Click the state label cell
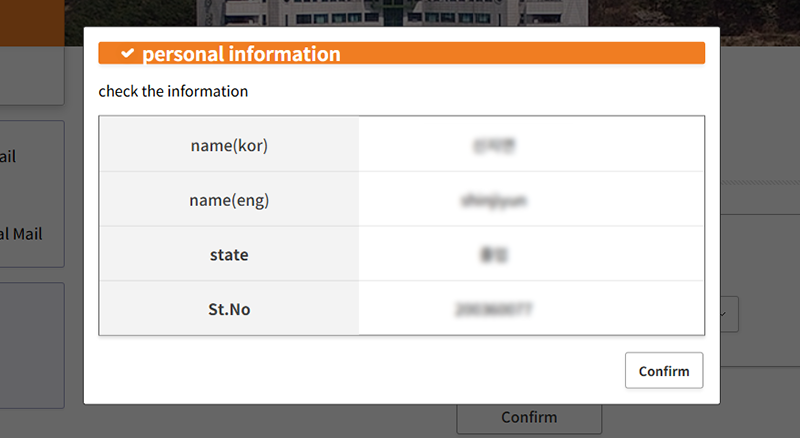 point(229,255)
